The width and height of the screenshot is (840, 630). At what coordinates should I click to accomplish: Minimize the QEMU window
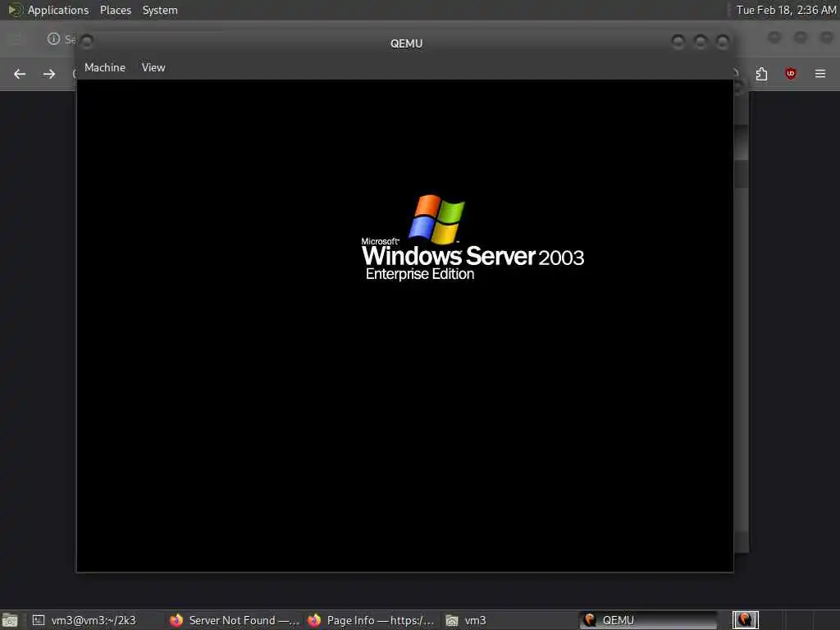[678, 42]
